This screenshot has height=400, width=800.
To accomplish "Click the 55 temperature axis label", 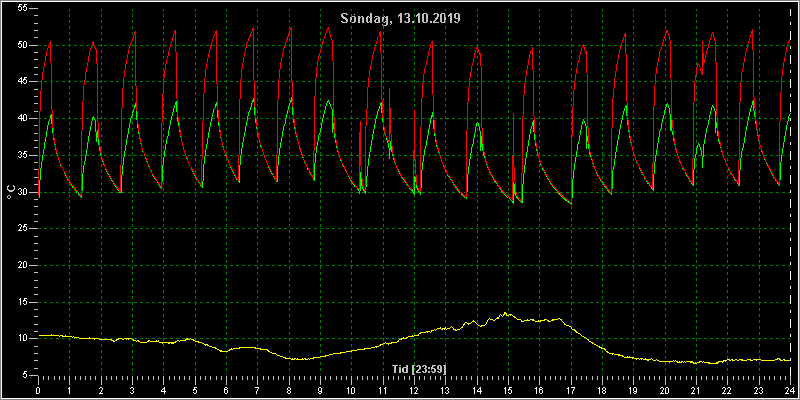I will (20, 9).
